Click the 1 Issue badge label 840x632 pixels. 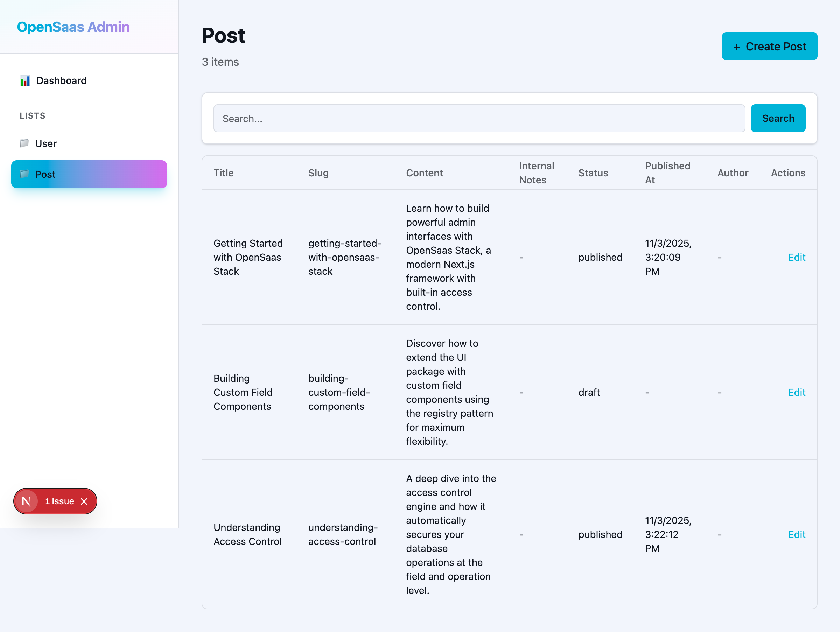(x=59, y=501)
